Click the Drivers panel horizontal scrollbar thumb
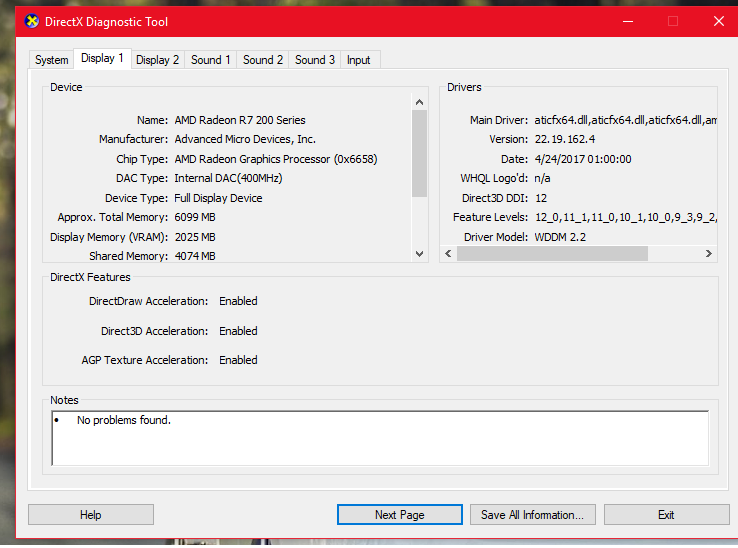This screenshot has width=738, height=548. pos(553,254)
